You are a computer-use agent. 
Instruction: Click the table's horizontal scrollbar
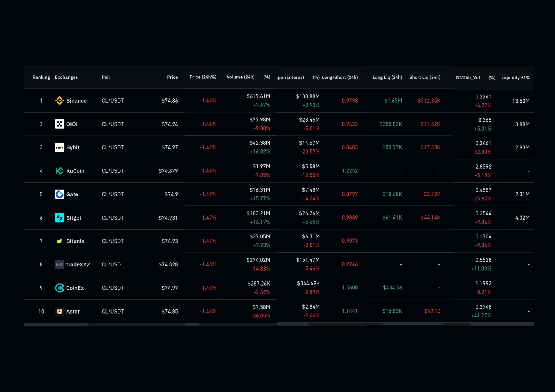tap(279, 324)
